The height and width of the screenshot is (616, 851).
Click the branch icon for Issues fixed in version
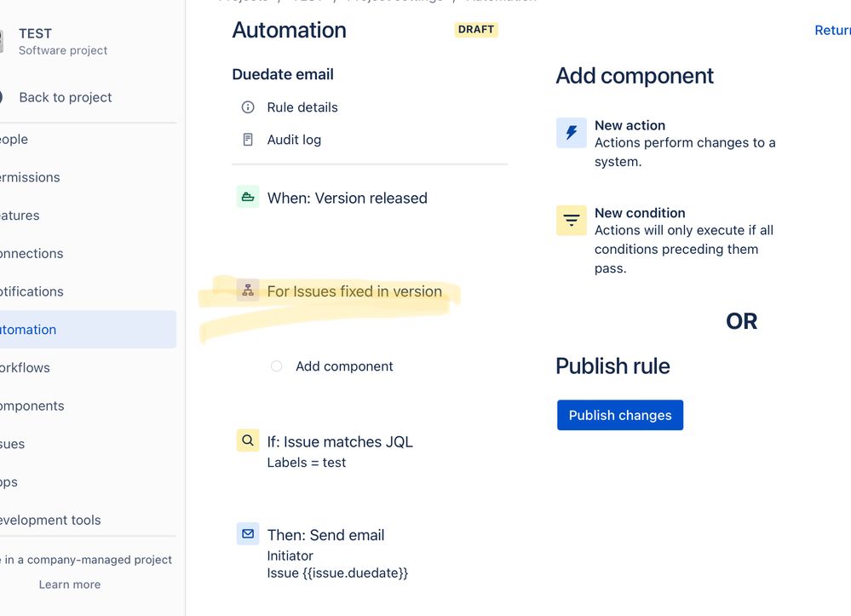coord(248,291)
